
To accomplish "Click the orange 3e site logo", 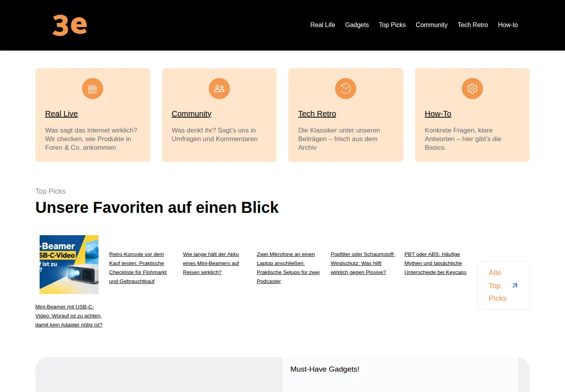I will (x=69, y=25).
